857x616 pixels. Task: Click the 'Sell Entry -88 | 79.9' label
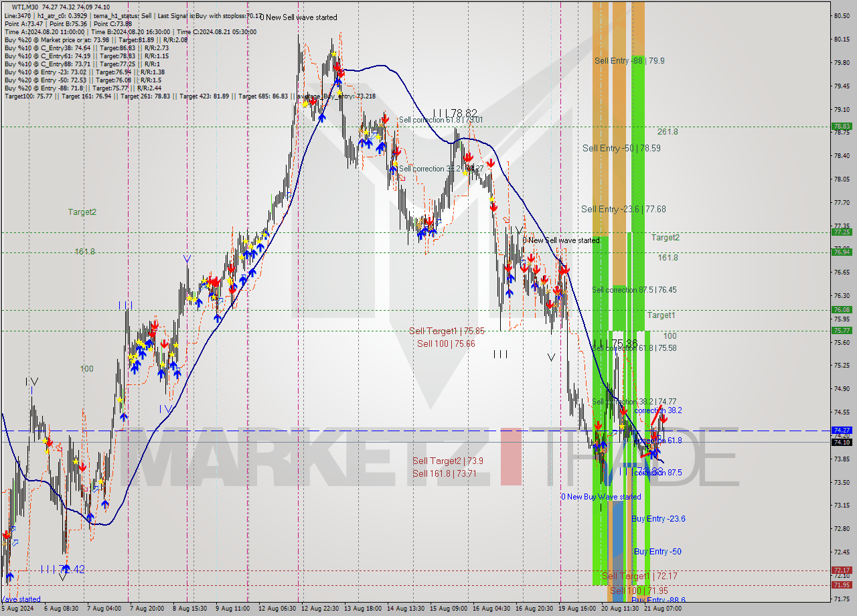[629, 60]
